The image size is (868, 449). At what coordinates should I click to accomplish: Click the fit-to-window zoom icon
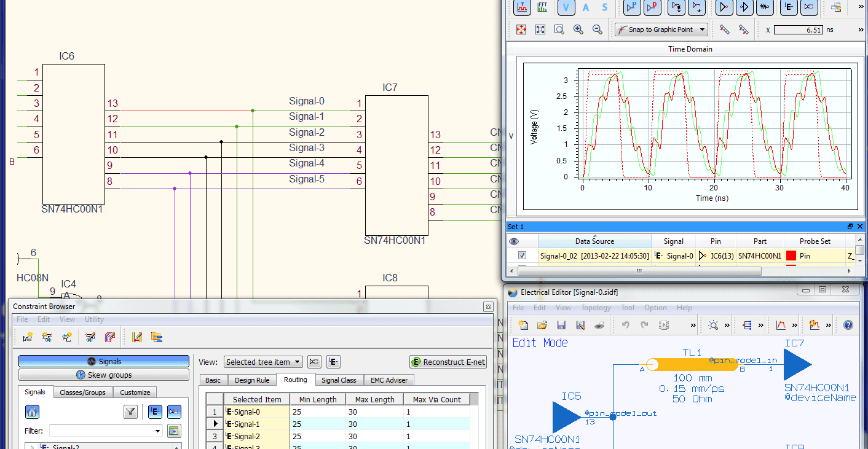540,29
